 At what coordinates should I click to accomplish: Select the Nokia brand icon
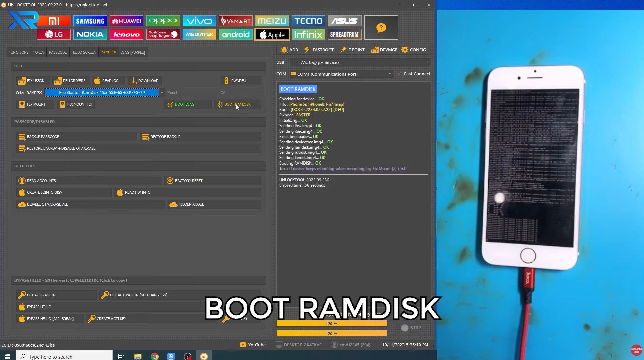(x=90, y=34)
